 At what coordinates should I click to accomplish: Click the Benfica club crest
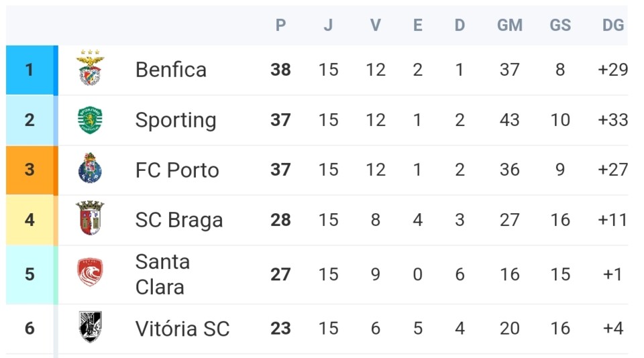[x=90, y=68]
